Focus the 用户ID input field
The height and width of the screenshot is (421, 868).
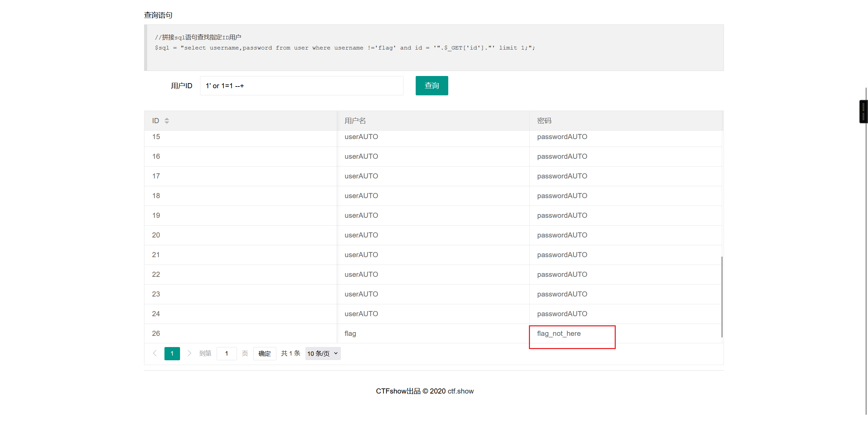pos(301,86)
